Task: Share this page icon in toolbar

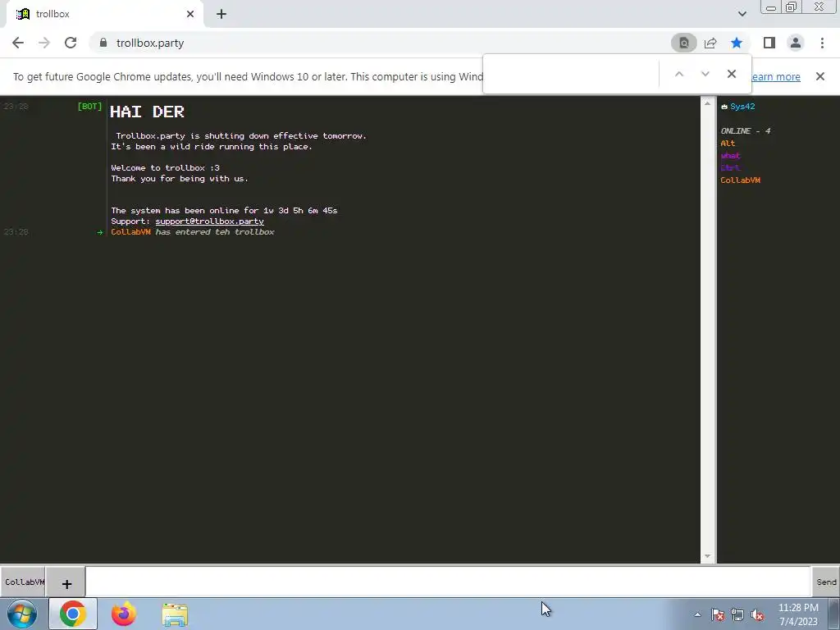Action: (x=710, y=43)
